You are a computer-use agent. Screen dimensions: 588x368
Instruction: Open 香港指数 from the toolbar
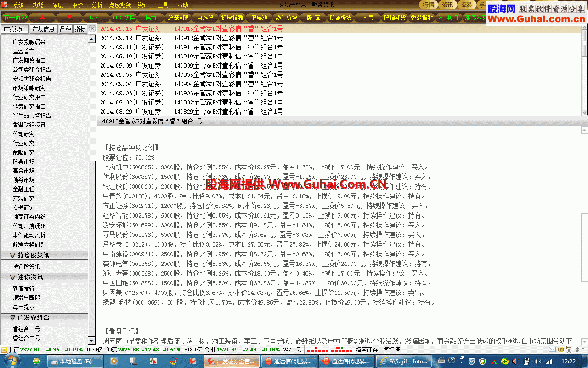coord(422,17)
